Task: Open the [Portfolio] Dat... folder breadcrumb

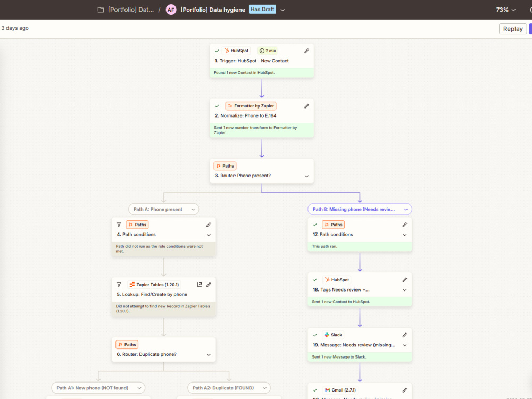Action: (131, 10)
